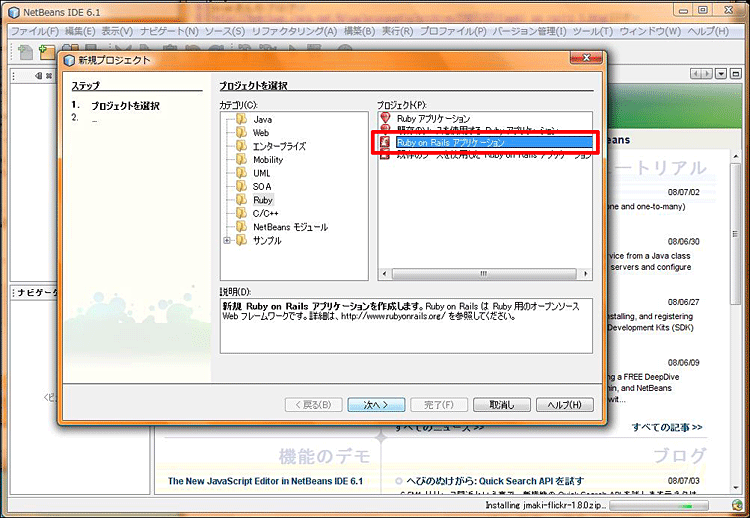Click the プロジェクトを選択 step in steps list

click(x=125, y=106)
